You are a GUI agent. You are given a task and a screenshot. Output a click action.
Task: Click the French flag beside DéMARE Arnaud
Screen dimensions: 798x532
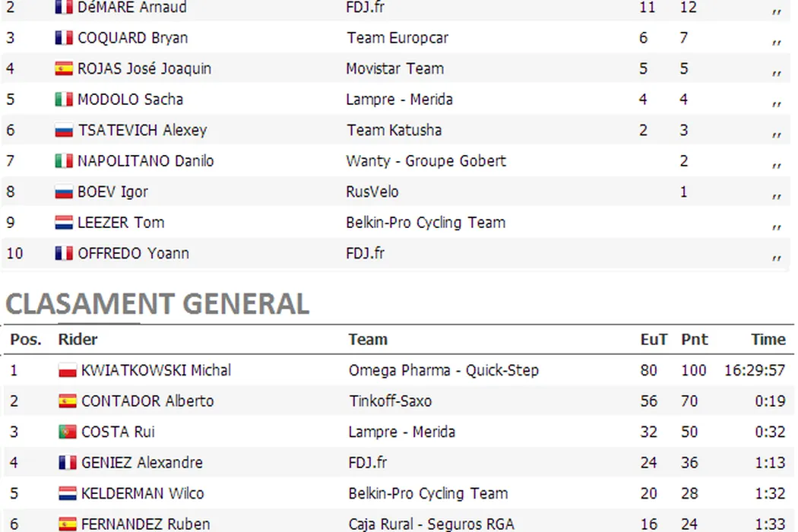pos(65,8)
